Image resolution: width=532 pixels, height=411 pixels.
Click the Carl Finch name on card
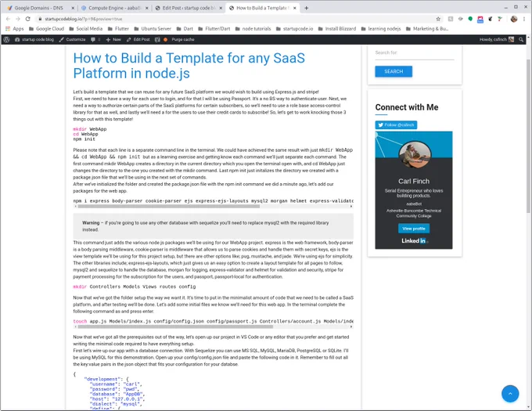[414, 182]
